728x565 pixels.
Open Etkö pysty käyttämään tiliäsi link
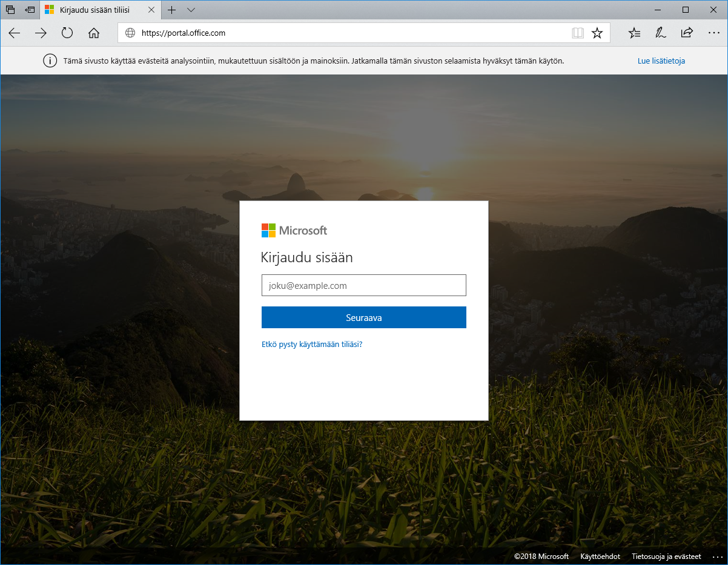coord(312,344)
